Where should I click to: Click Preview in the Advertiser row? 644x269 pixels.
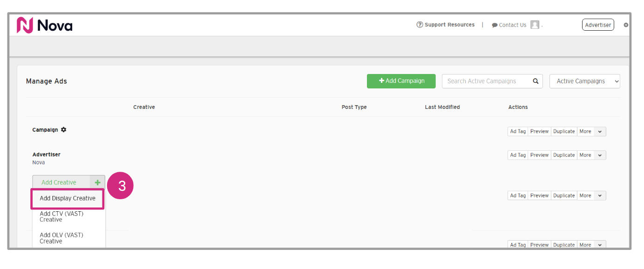(x=539, y=155)
